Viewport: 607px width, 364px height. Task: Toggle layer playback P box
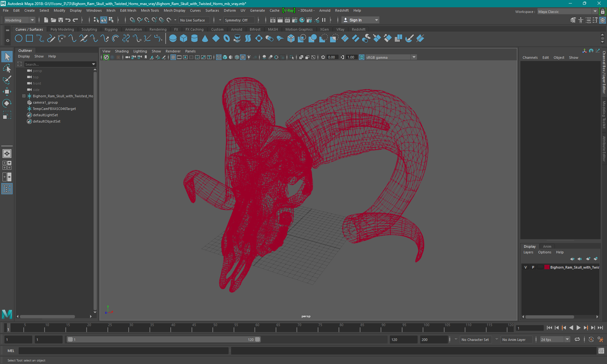pyautogui.click(x=533, y=267)
